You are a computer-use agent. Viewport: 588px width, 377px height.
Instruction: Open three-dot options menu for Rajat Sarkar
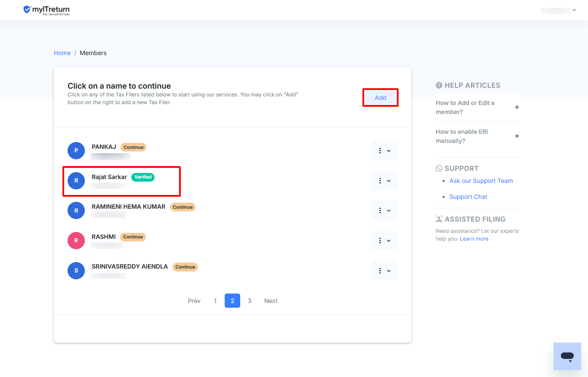(x=384, y=181)
